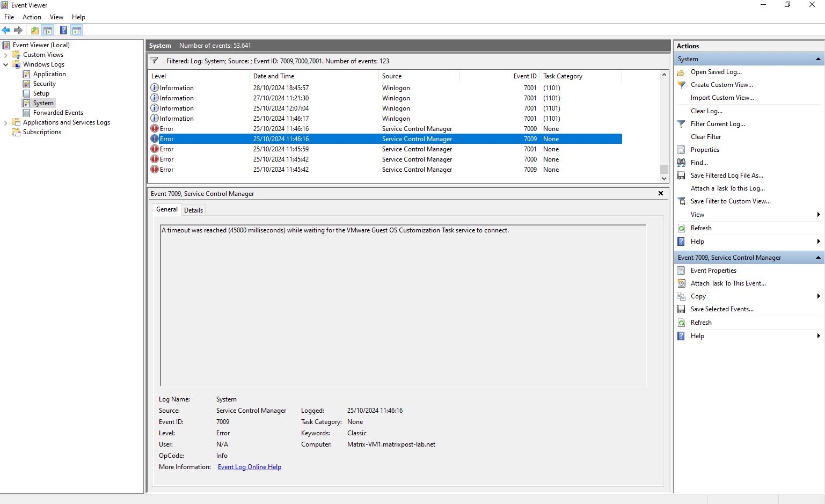825x504 pixels.
Task: Select the Error event logged at 11:45:59
Action: pyautogui.click(x=385, y=149)
